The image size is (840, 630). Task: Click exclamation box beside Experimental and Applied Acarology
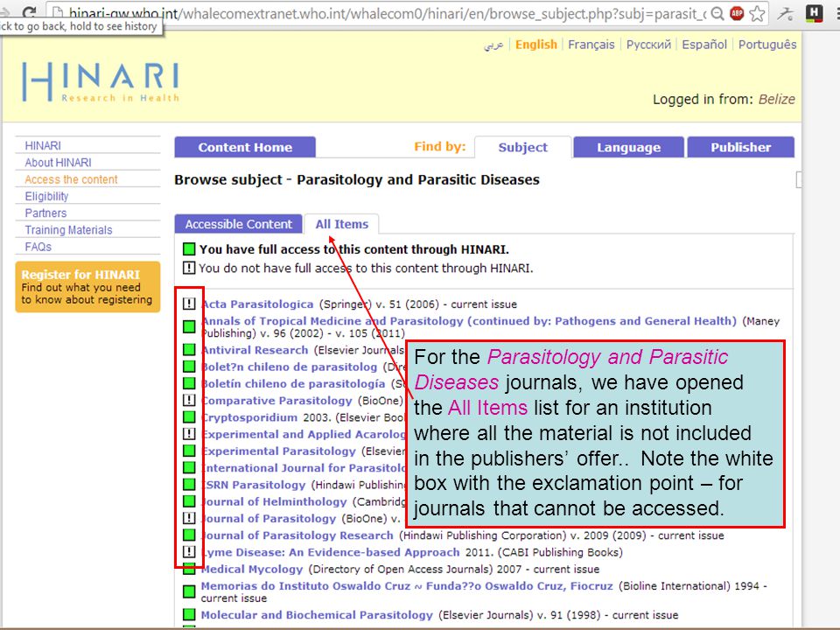pos(189,434)
